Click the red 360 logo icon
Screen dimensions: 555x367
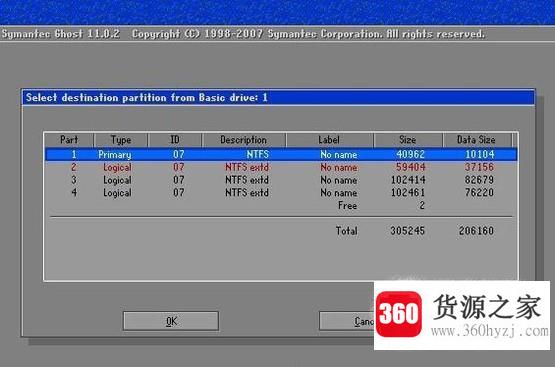[x=399, y=314]
